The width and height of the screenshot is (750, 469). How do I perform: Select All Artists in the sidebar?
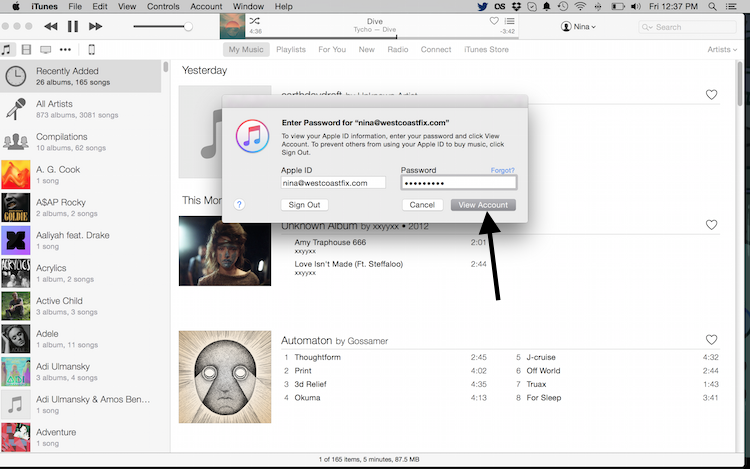tap(81, 109)
